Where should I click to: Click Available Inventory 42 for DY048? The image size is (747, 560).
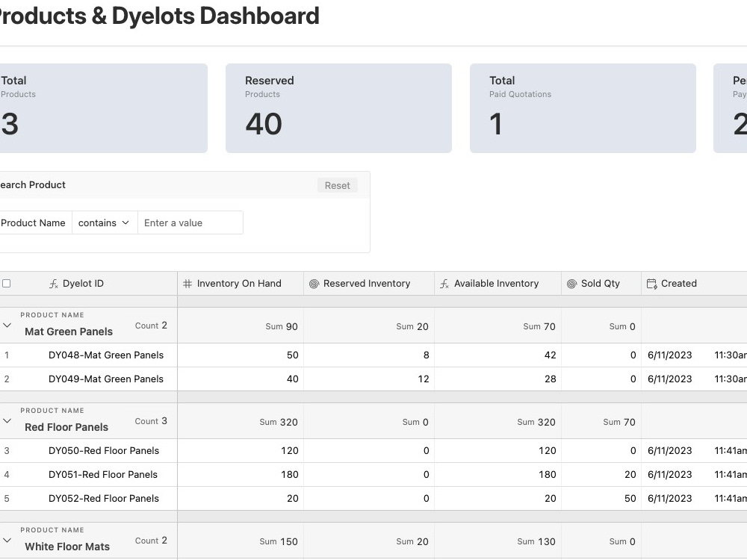click(498, 355)
